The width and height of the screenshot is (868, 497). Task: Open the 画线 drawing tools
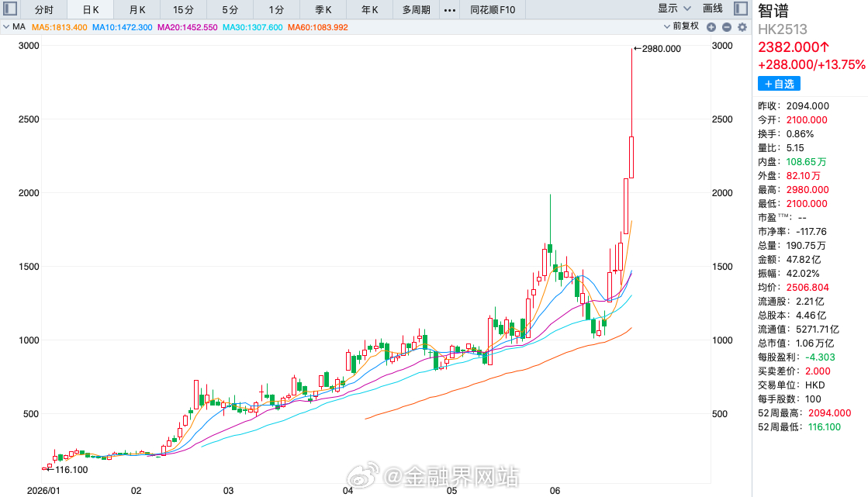(712, 9)
